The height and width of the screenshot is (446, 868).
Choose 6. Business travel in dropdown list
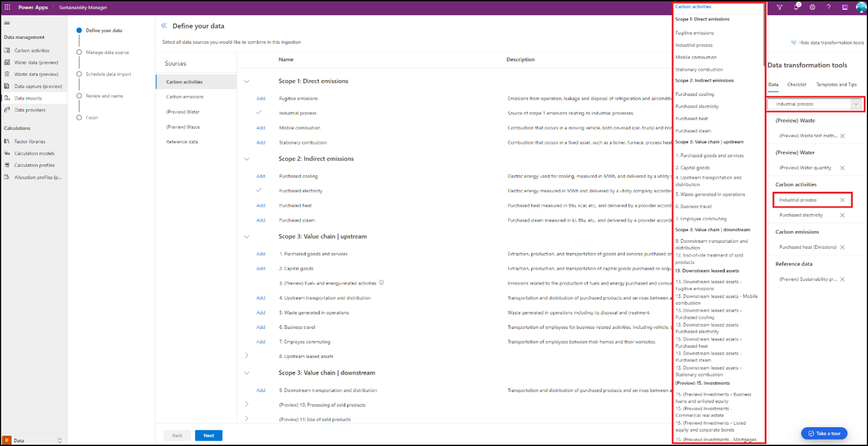(x=694, y=207)
